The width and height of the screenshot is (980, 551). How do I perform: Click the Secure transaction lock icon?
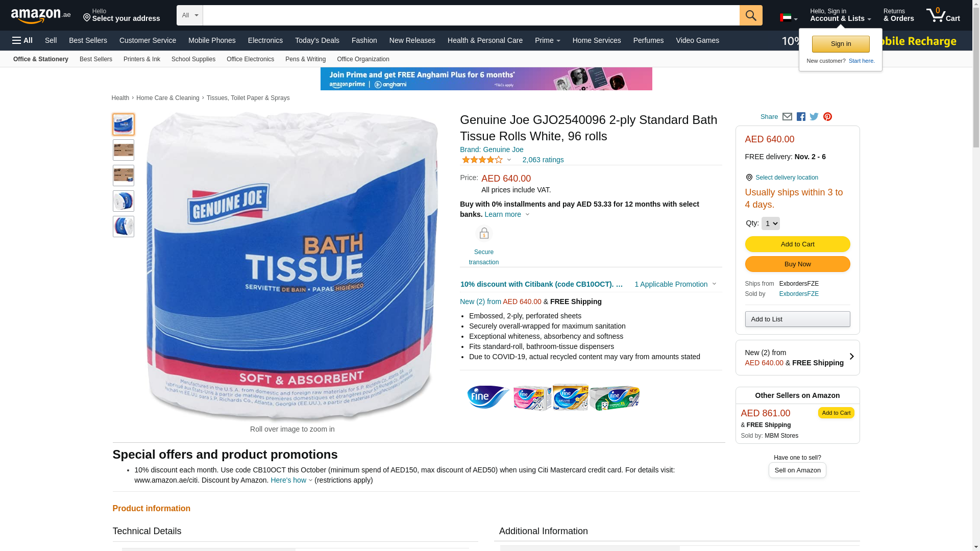483,234
